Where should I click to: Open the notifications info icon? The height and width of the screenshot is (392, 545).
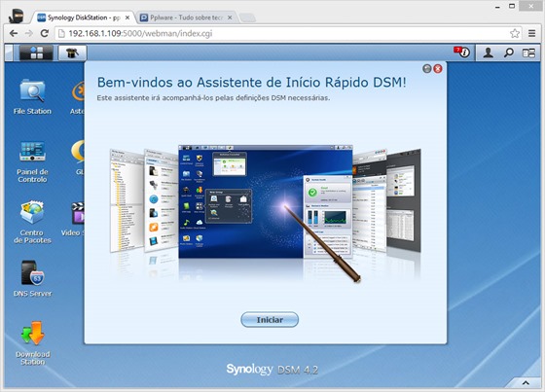(461, 53)
